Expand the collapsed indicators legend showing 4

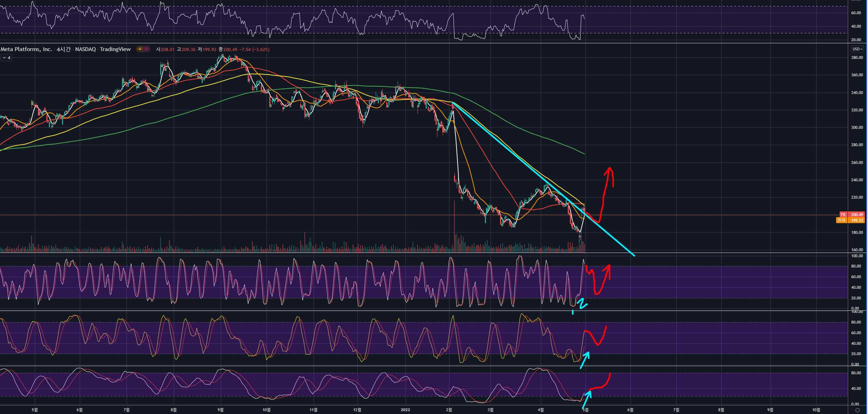click(6, 58)
